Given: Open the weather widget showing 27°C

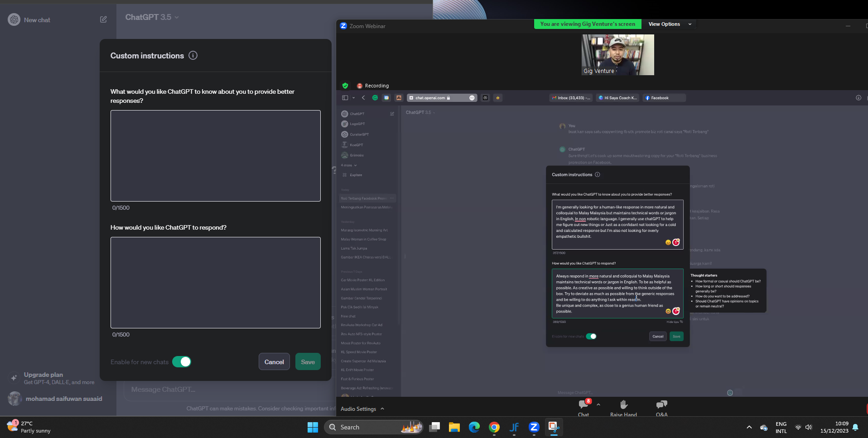Looking at the screenshot, I should [x=29, y=427].
